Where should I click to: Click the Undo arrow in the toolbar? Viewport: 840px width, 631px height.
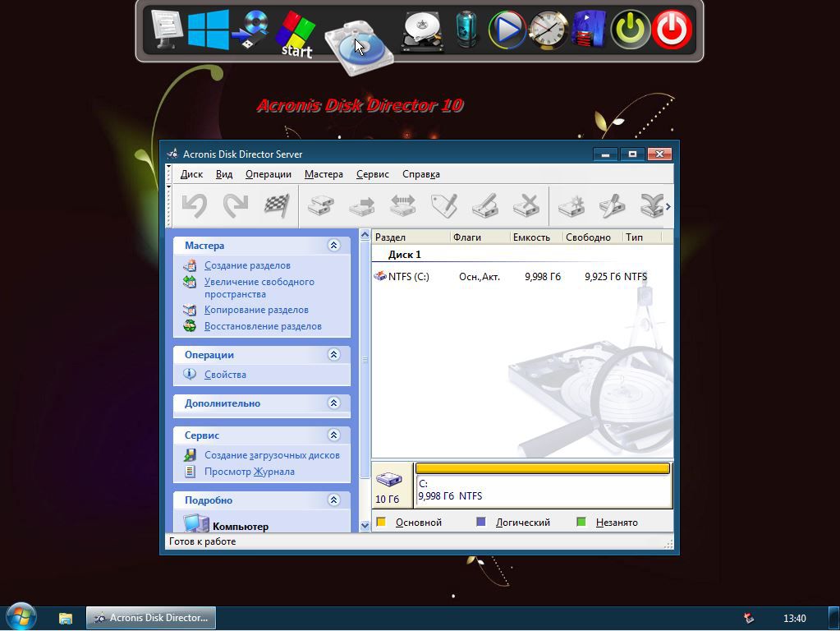tap(194, 206)
